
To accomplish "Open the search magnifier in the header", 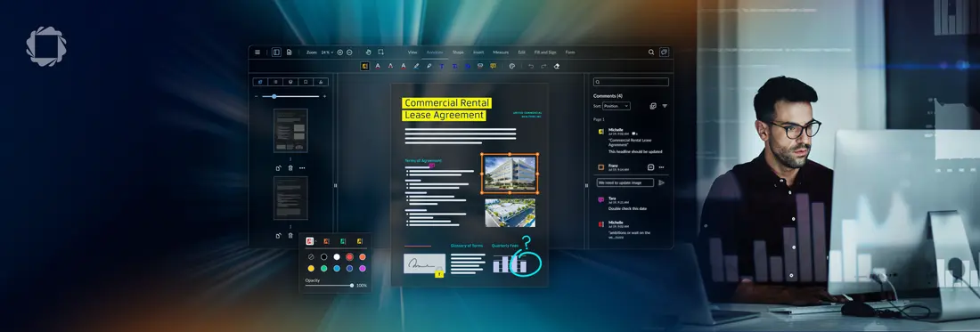I will [651, 53].
